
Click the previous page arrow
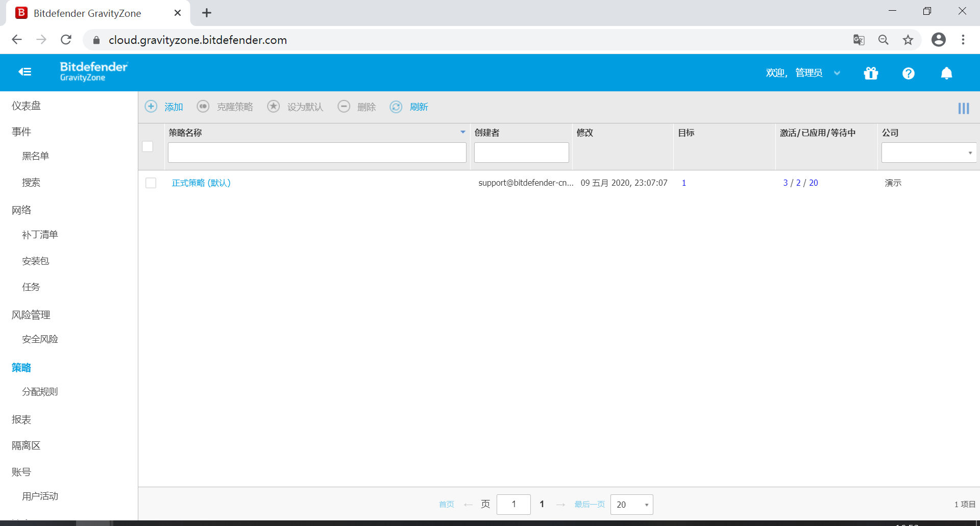click(x=468, y=505)
